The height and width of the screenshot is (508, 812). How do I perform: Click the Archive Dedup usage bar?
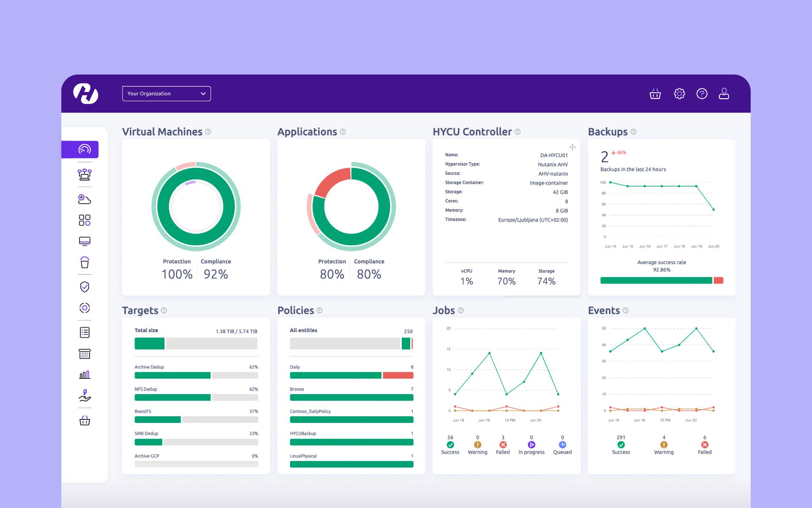click(x=196, y=375)
